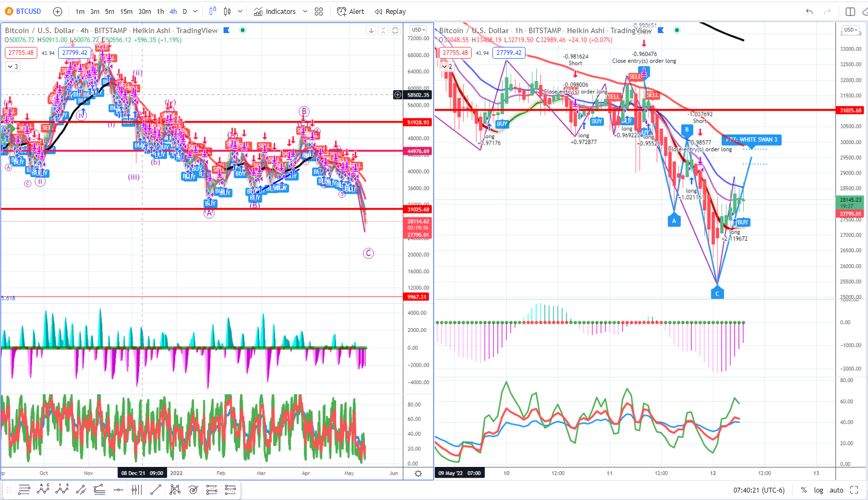Collapse indicator legend with count 3
The width and height of the screenshot is (868, 500).
tap(12, 67)
